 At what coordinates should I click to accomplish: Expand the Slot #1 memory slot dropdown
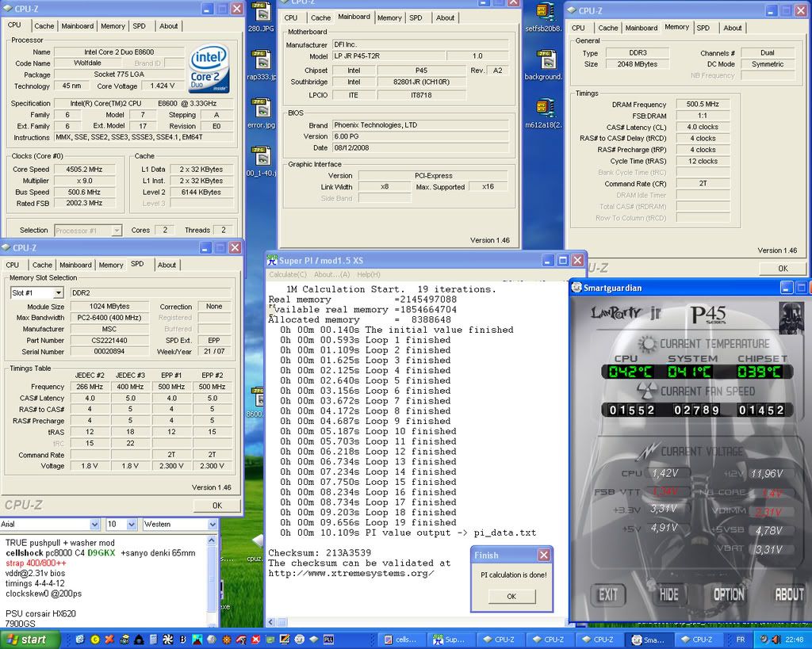58,293
